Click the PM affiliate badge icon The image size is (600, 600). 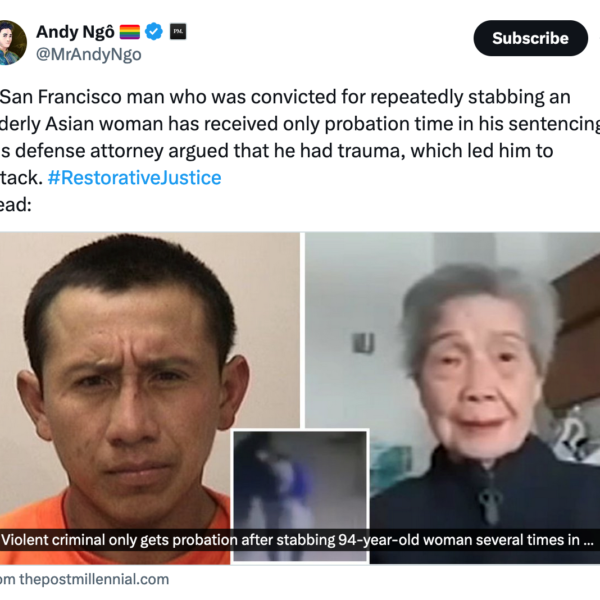(x=178, y=32)
